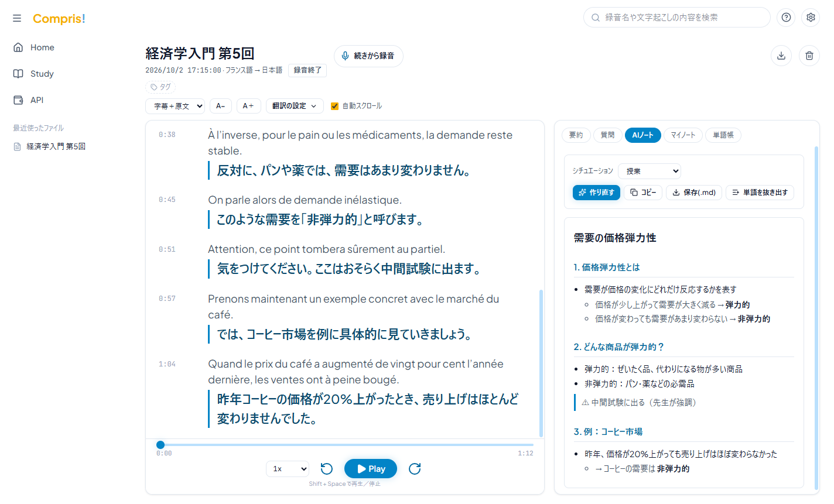Jump to transcript timestamp 0:45

click(167, 200)
